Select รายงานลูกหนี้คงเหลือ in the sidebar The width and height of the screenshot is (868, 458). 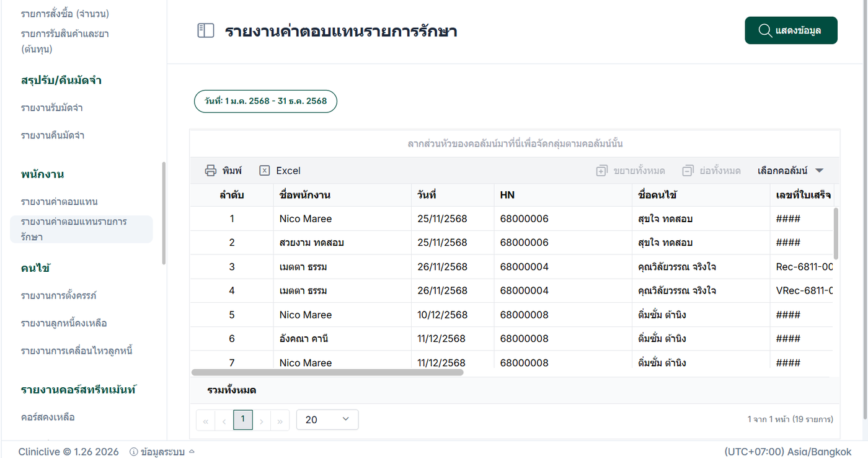pyautogui.click(x=64, y=323)
